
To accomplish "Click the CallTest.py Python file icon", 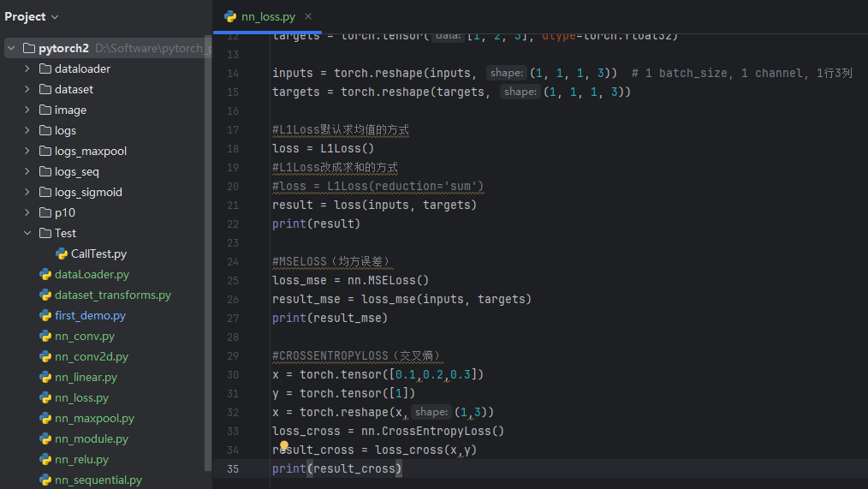I will [x=62, y=253].
